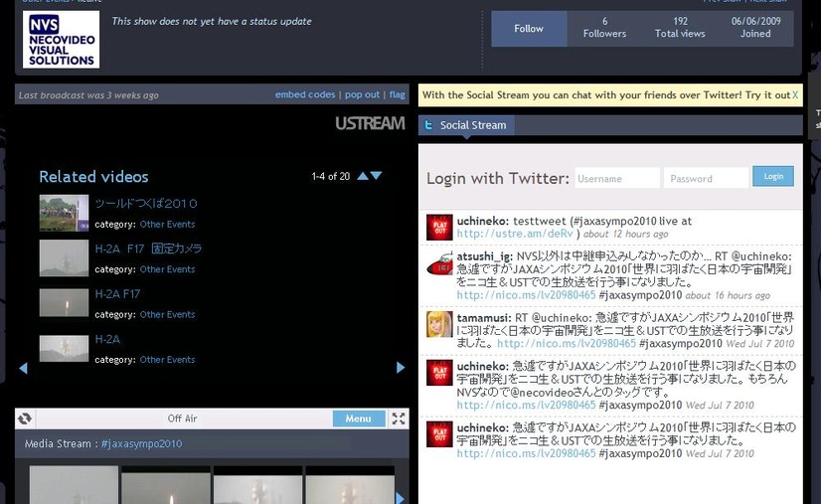Click atsushi_ig's avatar
Screen dimensions: 821x504
[439, 263]
